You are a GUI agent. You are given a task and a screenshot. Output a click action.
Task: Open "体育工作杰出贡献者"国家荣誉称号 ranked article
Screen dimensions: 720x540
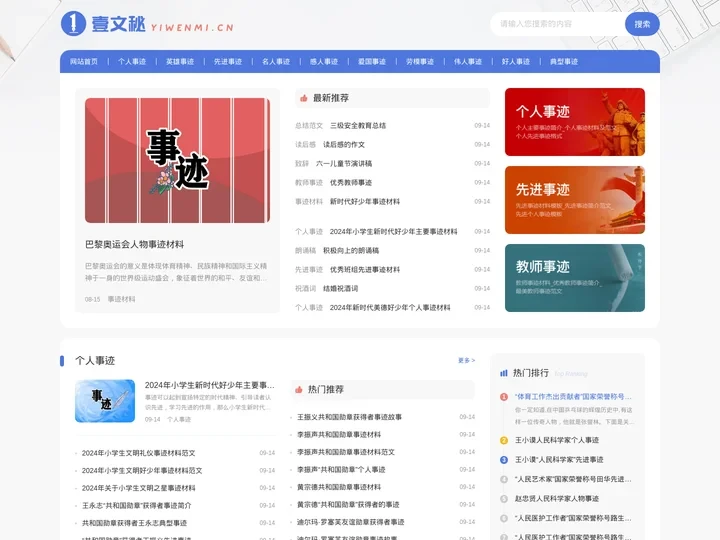[573, 396]
